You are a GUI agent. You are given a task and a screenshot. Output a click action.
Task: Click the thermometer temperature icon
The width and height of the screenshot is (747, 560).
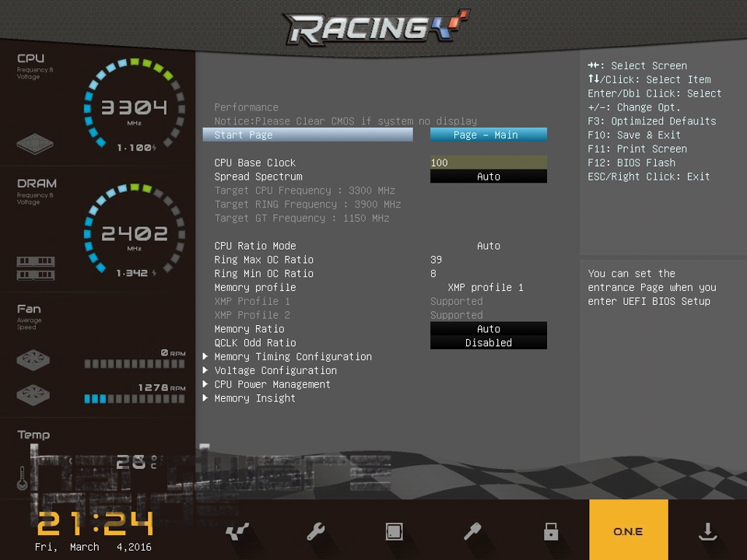[x=22, y=478]
